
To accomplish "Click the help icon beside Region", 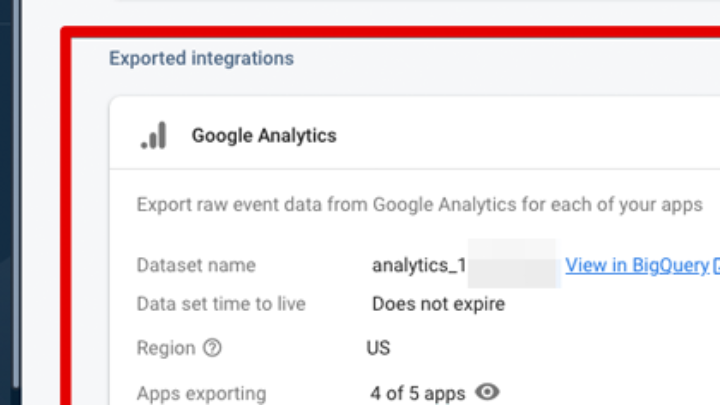I will point(212,348).
